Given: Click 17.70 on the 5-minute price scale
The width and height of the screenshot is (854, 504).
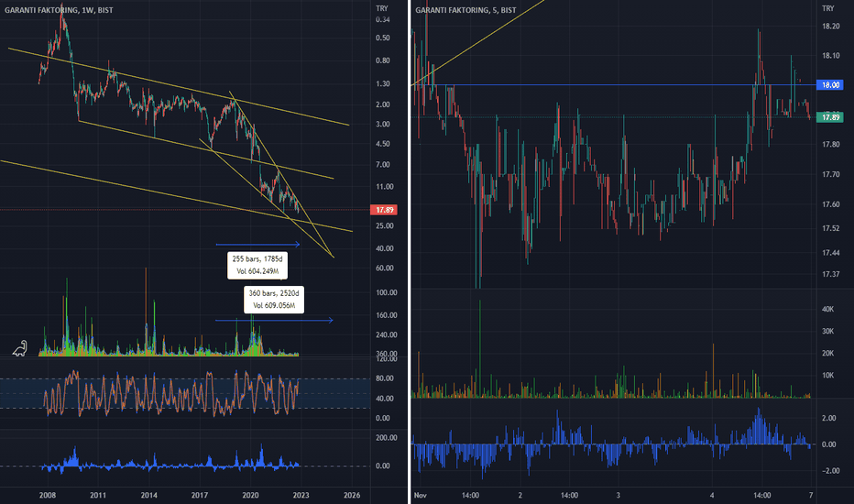Looking at the screenshot, I should [x=830, y=174].
